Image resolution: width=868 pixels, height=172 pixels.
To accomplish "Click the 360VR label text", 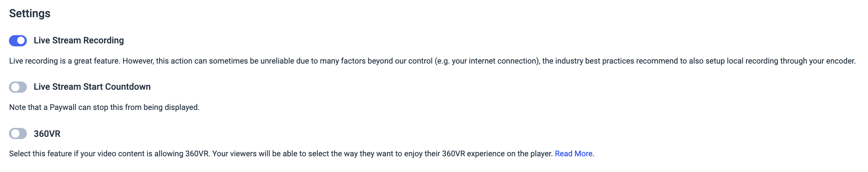I will (x=47, y=133).
